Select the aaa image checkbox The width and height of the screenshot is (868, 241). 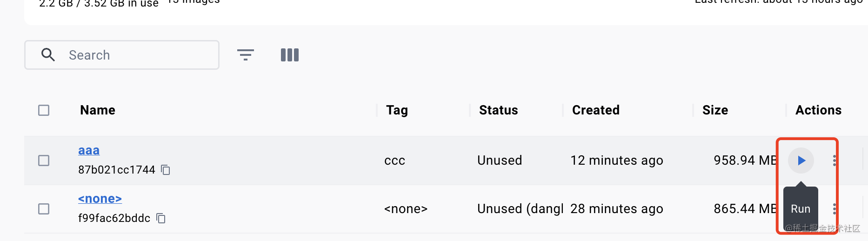tap(44, 161)
